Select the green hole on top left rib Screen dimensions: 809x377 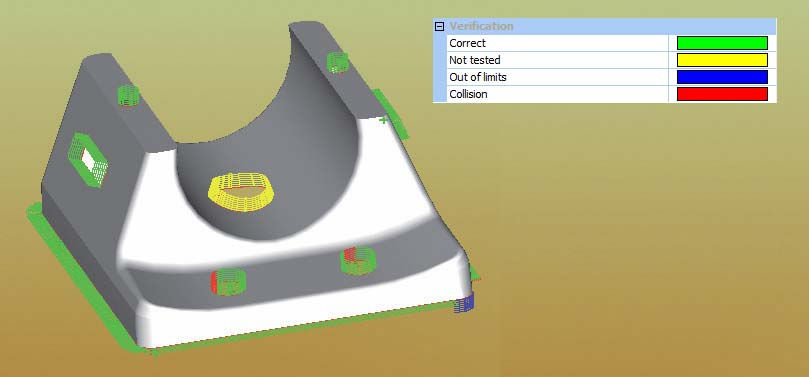coord(128,95)
